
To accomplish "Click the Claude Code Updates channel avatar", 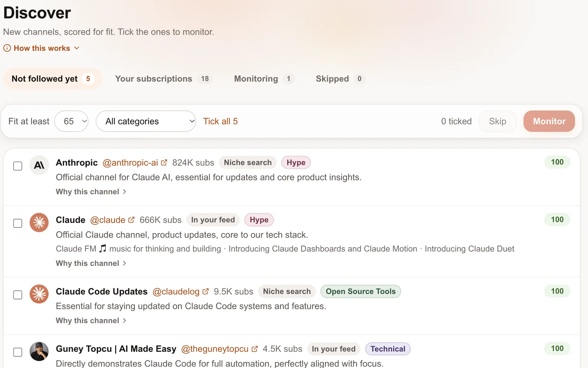I will pyautogui.click(x=39, y=294).
